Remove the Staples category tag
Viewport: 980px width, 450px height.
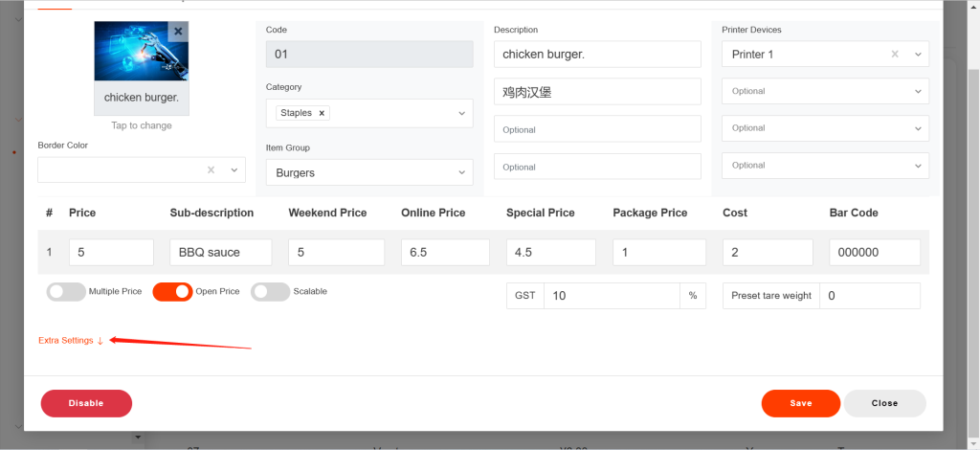(322, 113)
